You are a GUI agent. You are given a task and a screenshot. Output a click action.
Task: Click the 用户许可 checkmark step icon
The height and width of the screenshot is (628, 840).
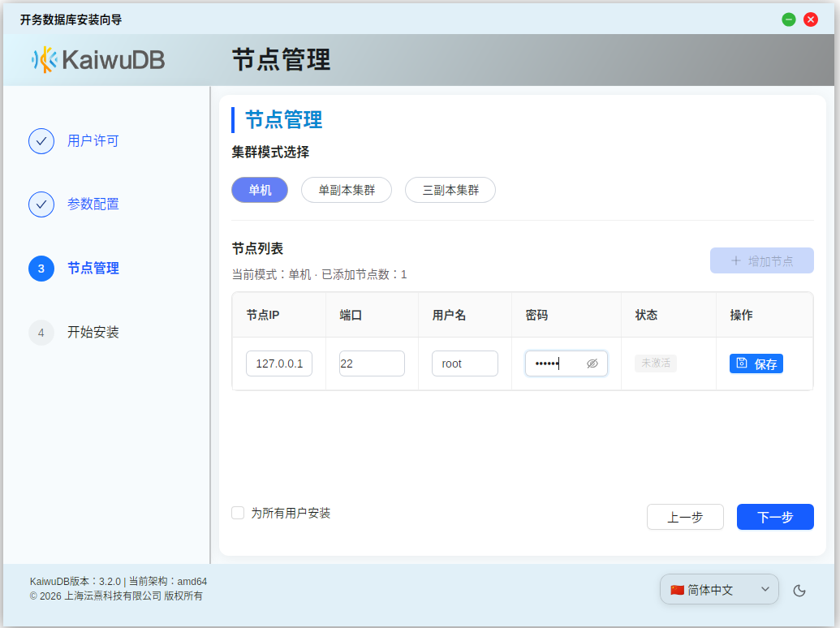coord(41,141)
